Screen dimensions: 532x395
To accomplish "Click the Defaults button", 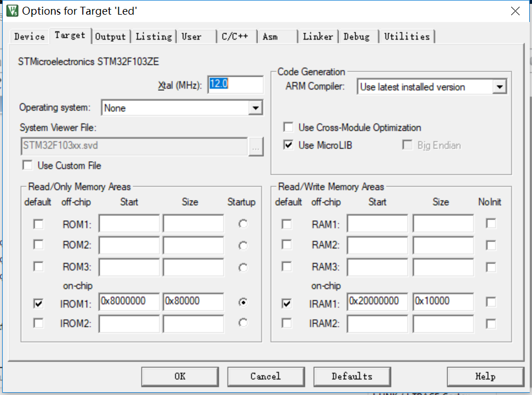I will (352, 376).
